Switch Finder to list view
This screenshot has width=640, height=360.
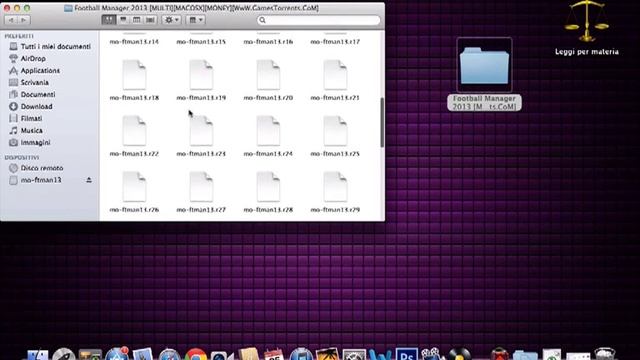pos(123,20)
